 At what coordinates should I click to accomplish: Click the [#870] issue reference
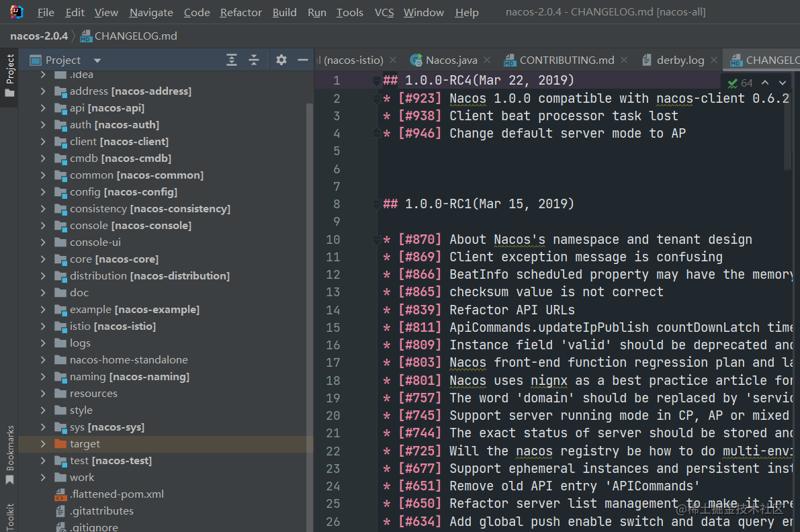(x=419, y=239)
